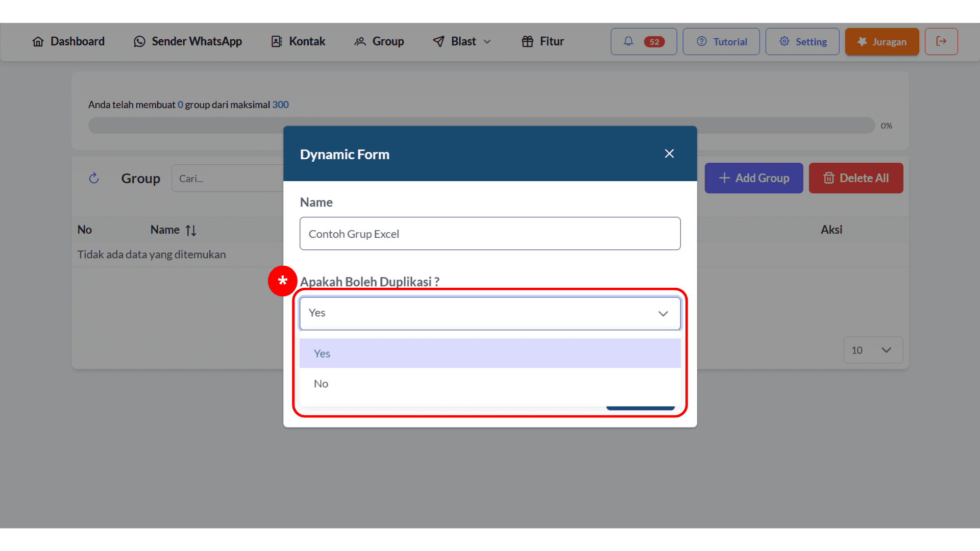980x551 pixels.
Task: Click the WhatsApp logo beside Sender WhatsApp
Action: click(x=139, y=41)
